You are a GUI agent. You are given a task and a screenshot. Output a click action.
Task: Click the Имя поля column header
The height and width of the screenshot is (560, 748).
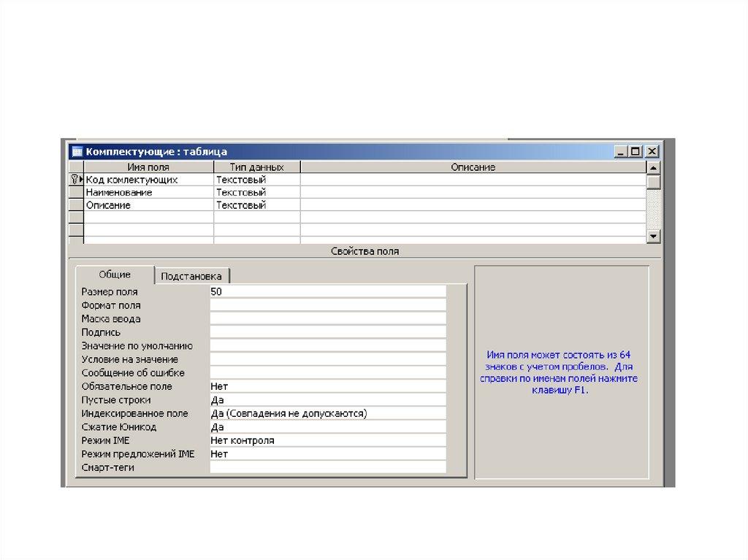[x=148, y=167]
